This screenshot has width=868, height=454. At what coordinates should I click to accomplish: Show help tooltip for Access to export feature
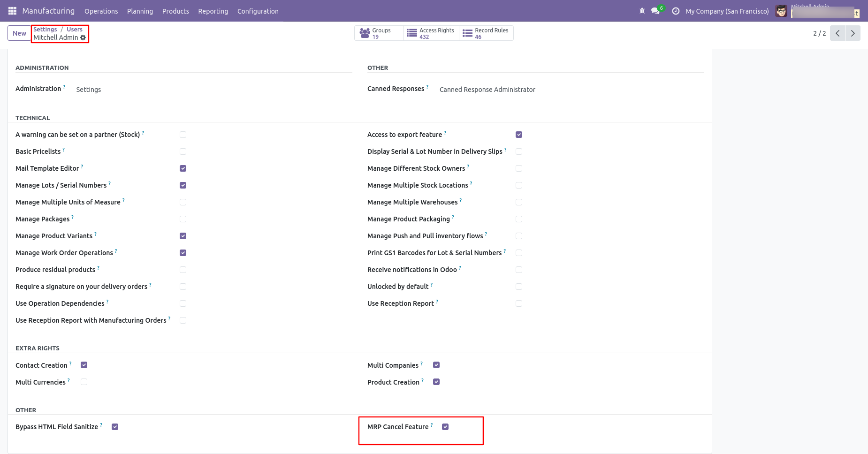coord(445,133)
